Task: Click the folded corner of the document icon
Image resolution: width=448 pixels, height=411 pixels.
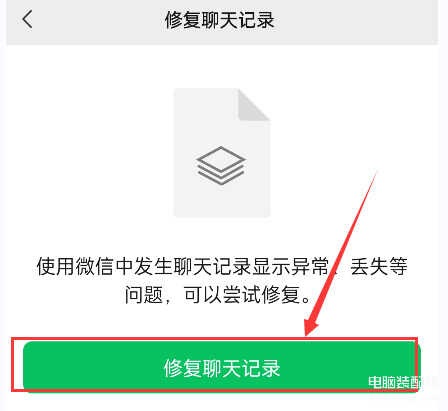Action: (x=254, y=105)
